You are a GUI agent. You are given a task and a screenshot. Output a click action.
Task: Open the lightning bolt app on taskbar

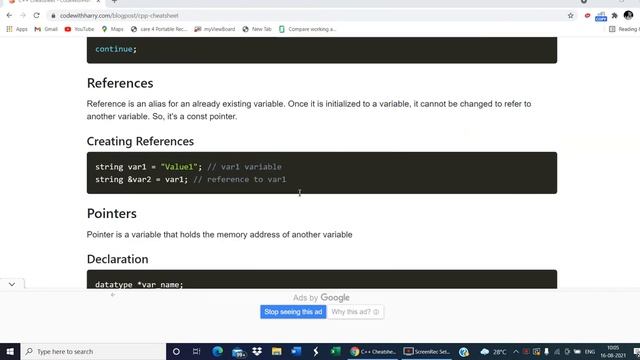tap(316, 351)
